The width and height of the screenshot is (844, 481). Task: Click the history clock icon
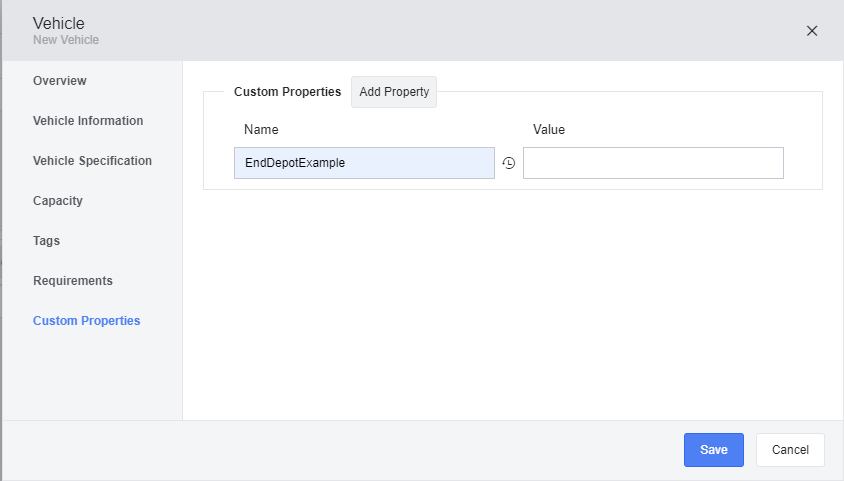click(x=509, y=163)
